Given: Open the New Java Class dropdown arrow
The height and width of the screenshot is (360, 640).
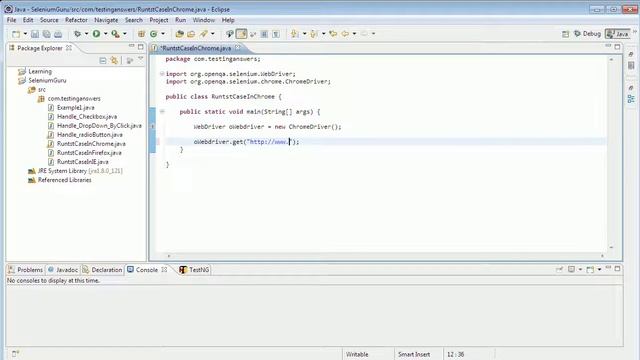Looking at the screenshot, I should point(163,34).
